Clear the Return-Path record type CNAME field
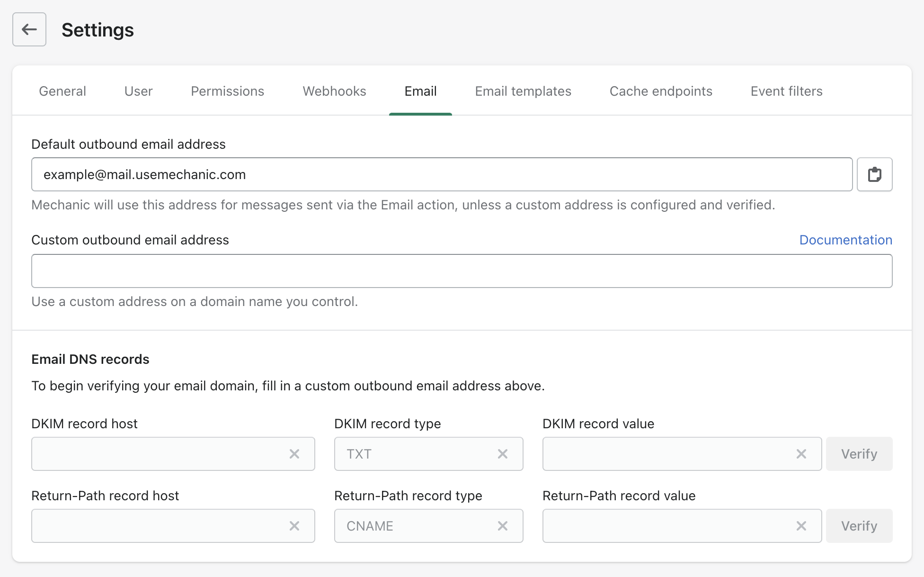924x577 pixels. click(x=503, y=526)
